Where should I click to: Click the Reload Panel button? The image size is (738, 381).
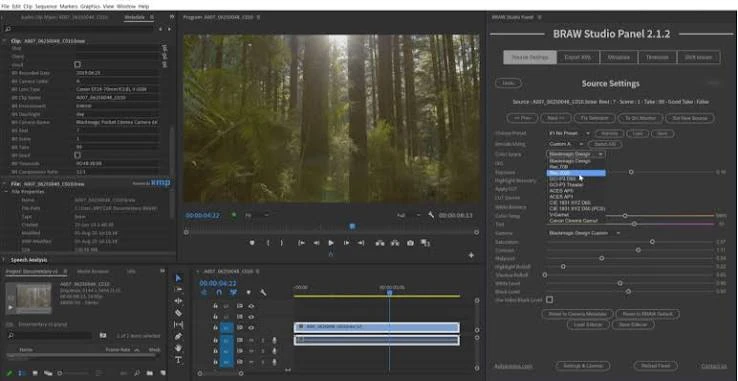click(x=655, y=365)
